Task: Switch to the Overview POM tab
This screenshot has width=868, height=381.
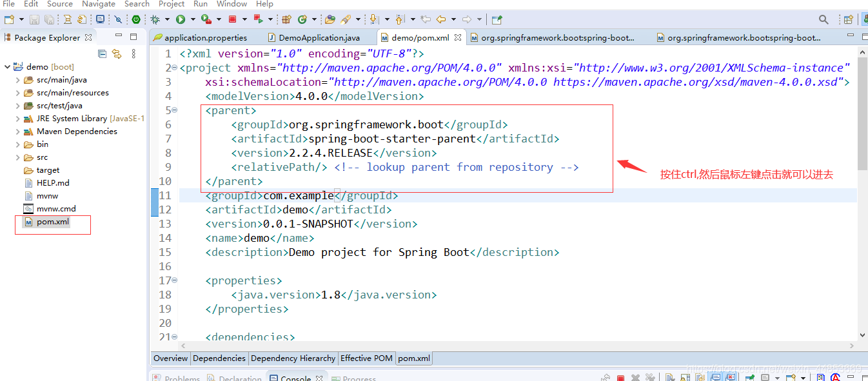Action: (171, 358)
